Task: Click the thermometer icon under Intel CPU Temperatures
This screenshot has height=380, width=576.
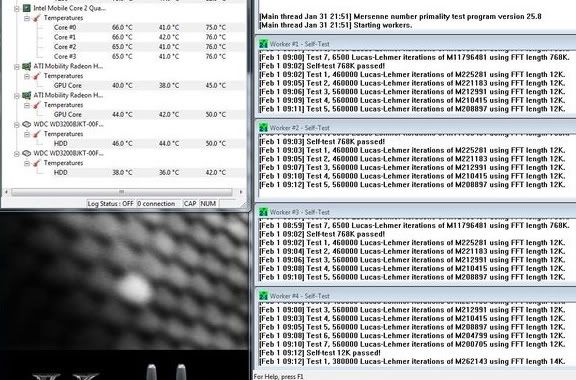Action: (x=37, y=18)
